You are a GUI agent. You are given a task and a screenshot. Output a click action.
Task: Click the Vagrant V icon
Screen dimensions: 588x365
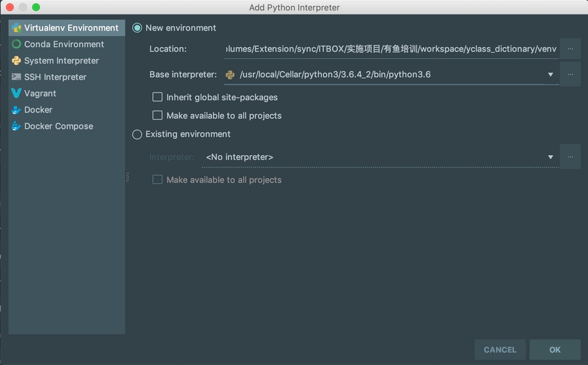coord(16,94)
